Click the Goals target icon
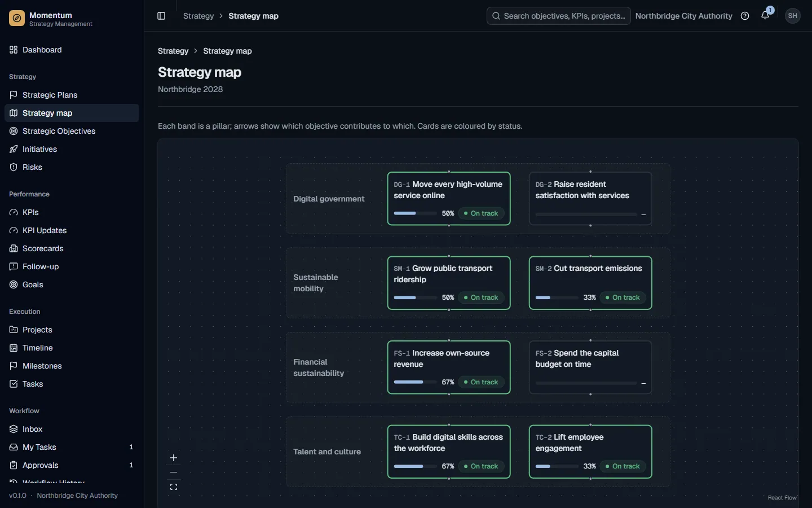The width and height of the screenshot is (812, 508). coord(14,284)
